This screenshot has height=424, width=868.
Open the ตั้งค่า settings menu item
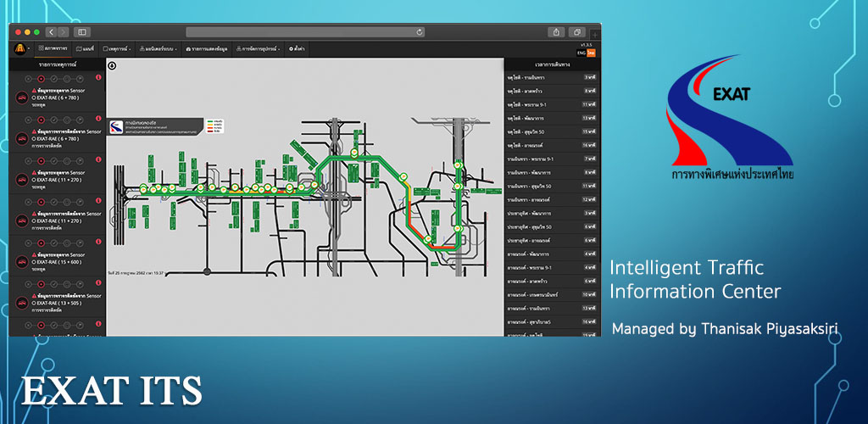[296, 48]
